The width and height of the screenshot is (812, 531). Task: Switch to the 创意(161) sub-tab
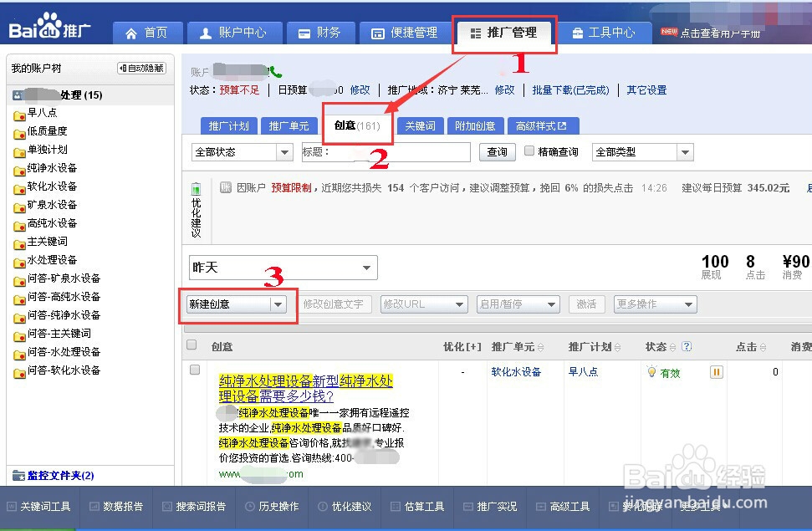click(357, 125)
